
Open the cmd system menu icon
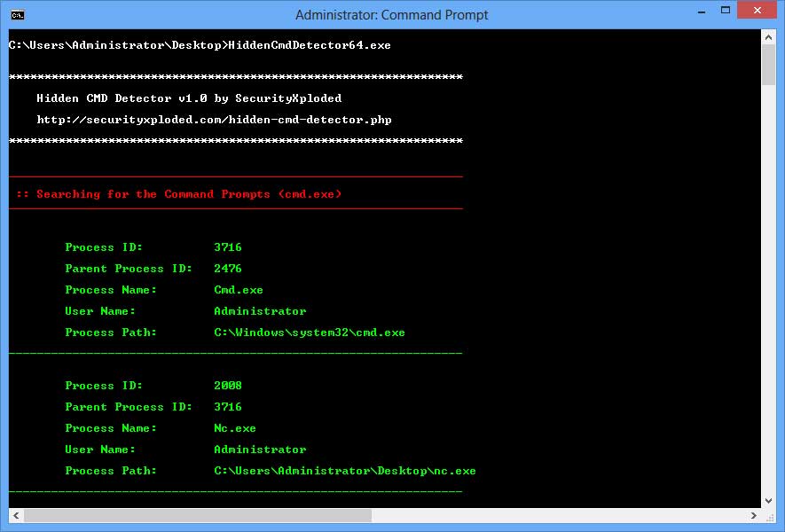click(x=17, y=15)
